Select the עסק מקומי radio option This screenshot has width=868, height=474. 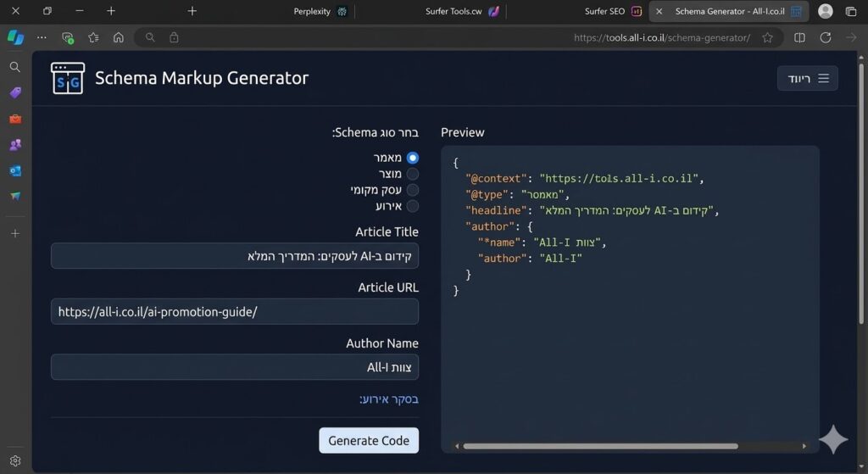click(x=412, y=190)
